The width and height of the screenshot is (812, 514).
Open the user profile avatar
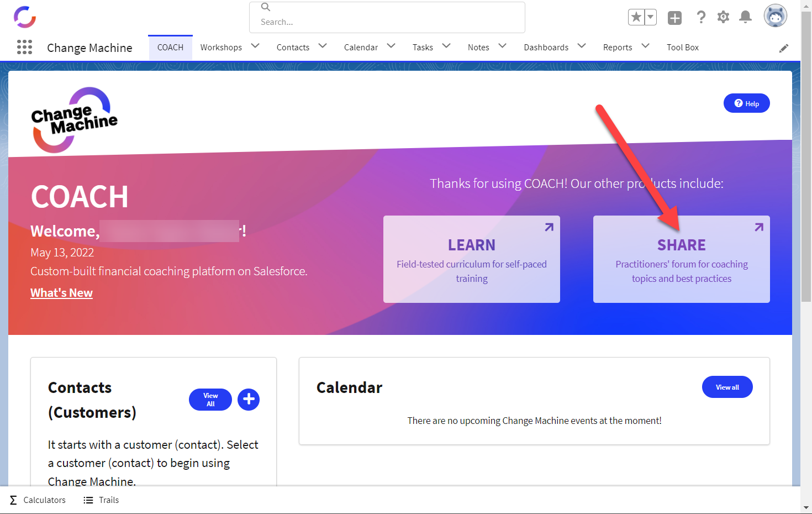coord(775,16)
